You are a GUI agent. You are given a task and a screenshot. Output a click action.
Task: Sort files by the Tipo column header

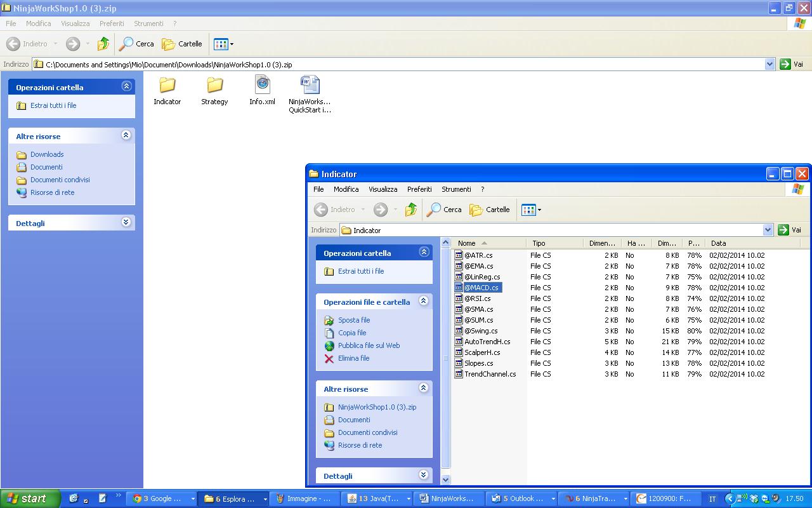[554, 243]
